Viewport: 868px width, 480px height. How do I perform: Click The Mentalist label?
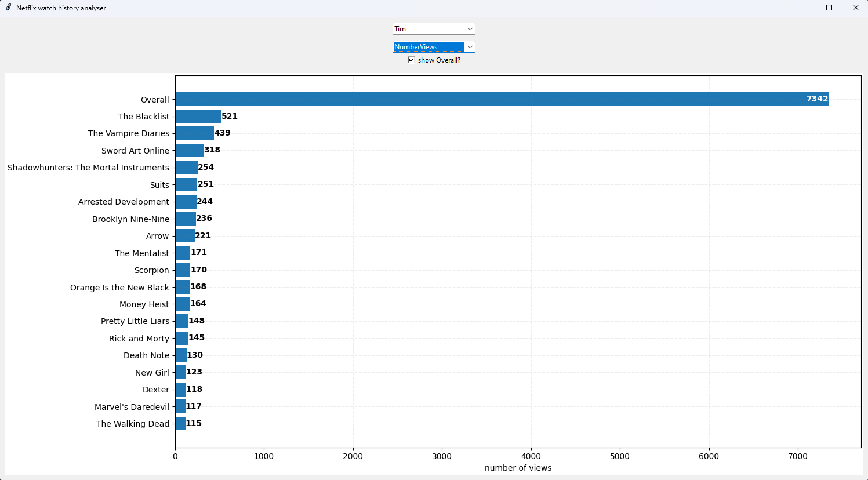point(142,253)
